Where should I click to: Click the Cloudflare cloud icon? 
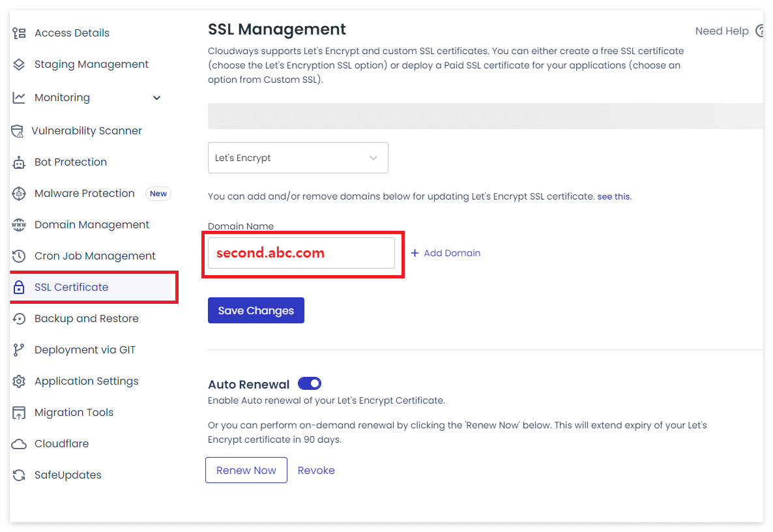19,444
